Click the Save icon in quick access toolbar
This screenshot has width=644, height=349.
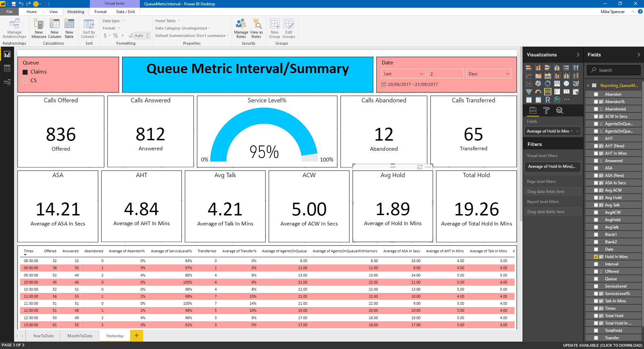[x=13, y=4]
